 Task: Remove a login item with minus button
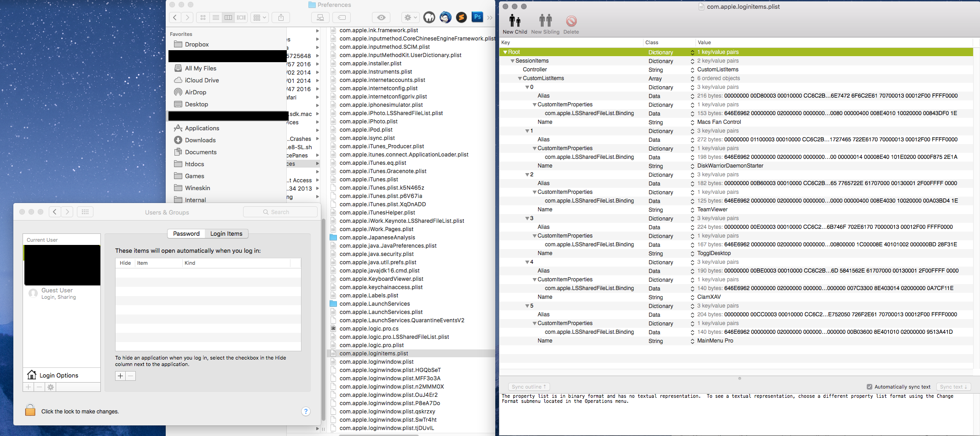pos(131,376)
